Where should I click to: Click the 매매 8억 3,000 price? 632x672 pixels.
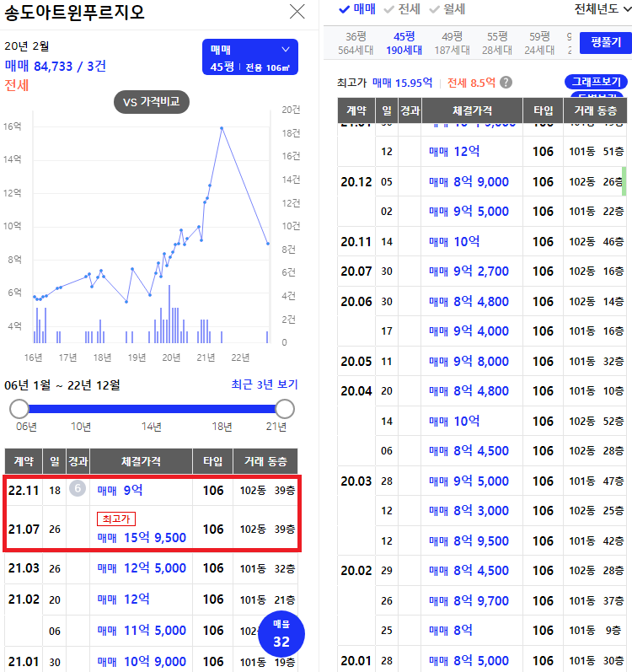(469, 511)
